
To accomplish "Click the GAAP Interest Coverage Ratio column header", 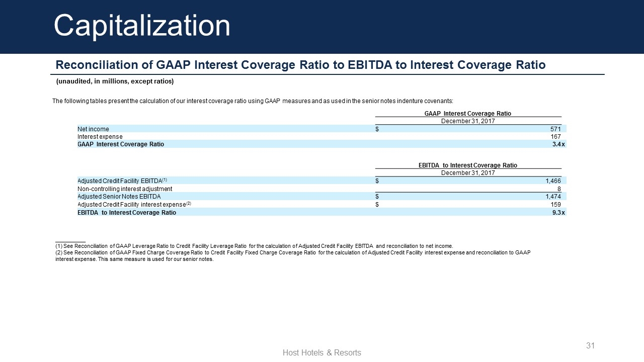I will pyautogui.click(x=468, y=114).
